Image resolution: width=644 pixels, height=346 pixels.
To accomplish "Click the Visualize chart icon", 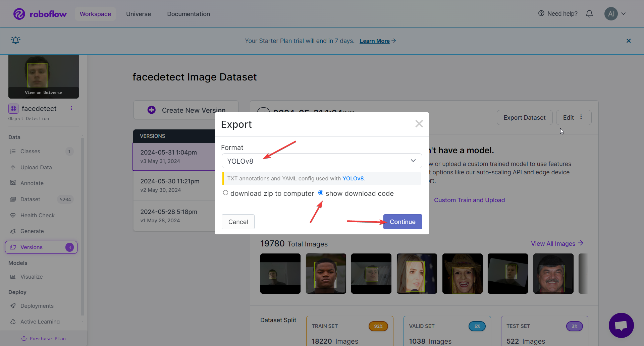I will coord(13,277).
